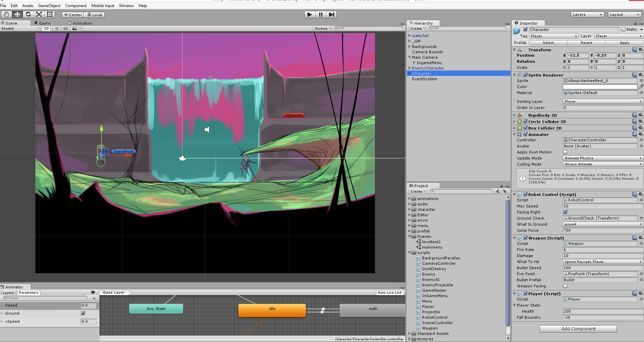Select the Hand pan tool
The image size is (644, 342).
click(x=6, y=15)
